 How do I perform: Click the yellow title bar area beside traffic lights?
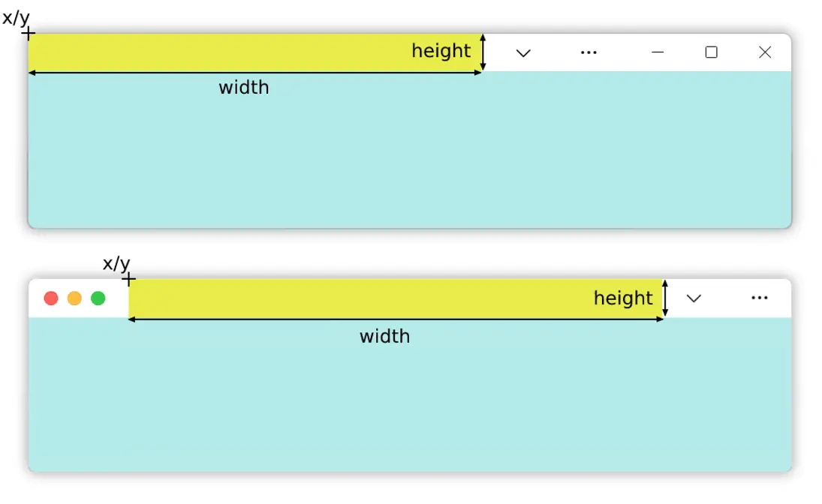pos(396,298)
